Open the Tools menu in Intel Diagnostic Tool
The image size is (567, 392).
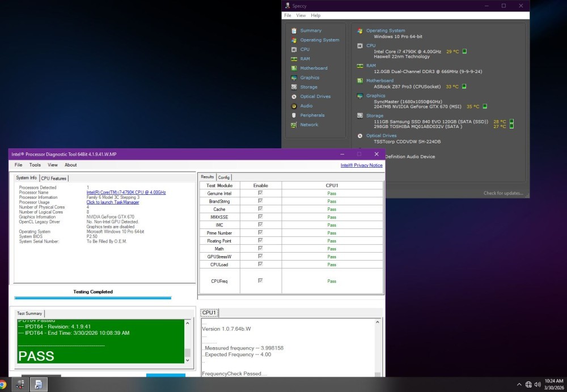(x=35, y=165)
